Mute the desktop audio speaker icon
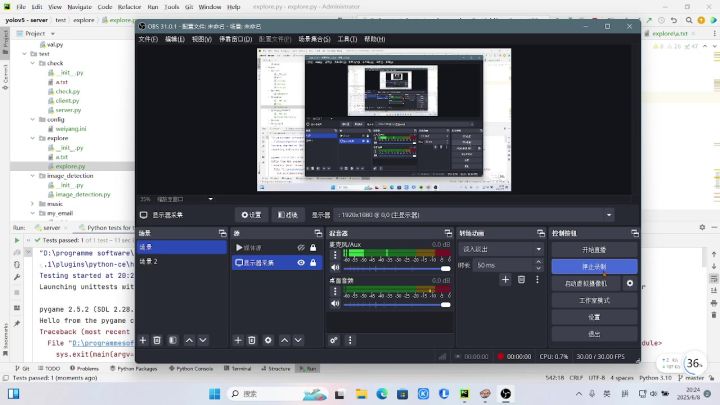 click(x=335, y=304)
